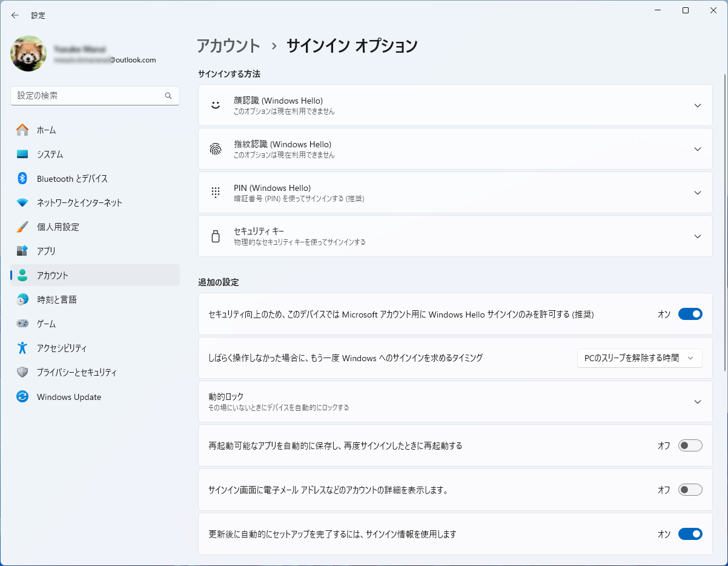Click the ゲーム controller icon

22,324
